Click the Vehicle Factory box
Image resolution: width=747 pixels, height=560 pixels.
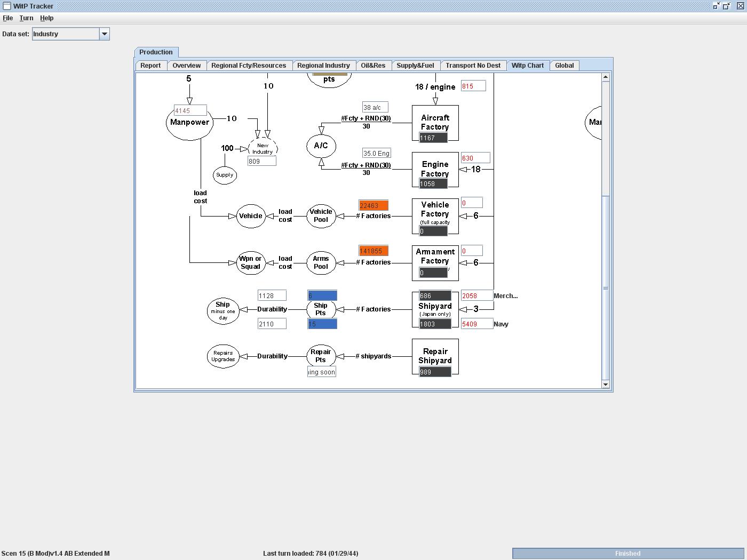[x=435, y=216]
